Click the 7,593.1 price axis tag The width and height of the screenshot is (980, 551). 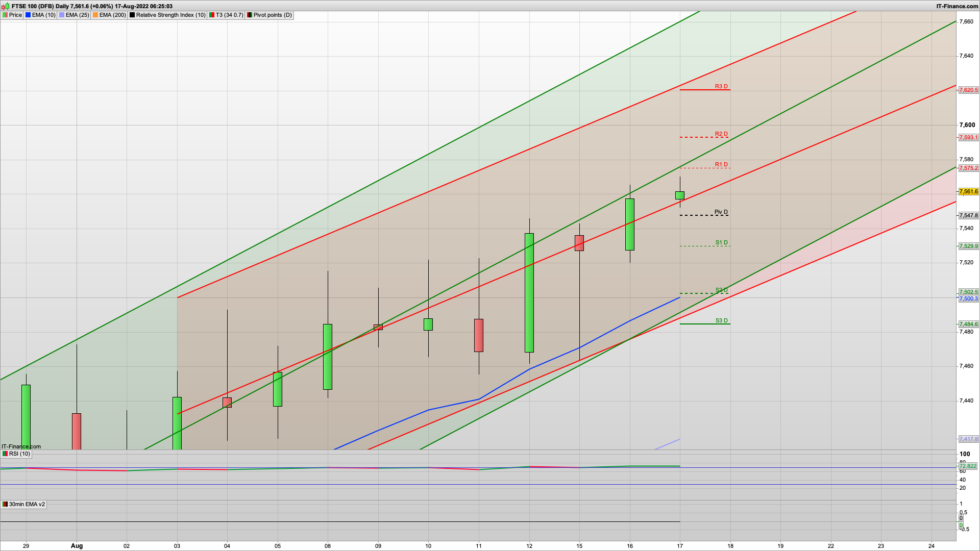click(968, 137)
